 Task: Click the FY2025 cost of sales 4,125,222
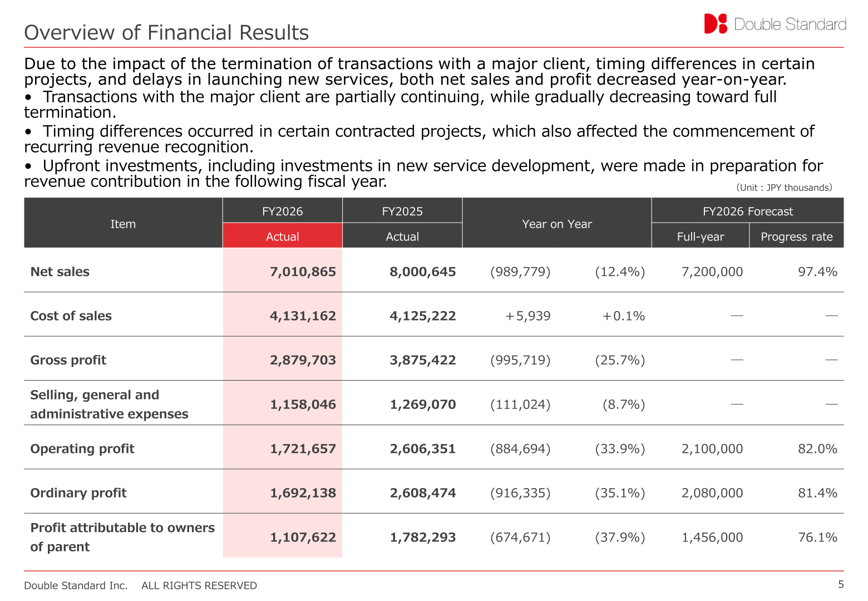[x=423, y=316]
